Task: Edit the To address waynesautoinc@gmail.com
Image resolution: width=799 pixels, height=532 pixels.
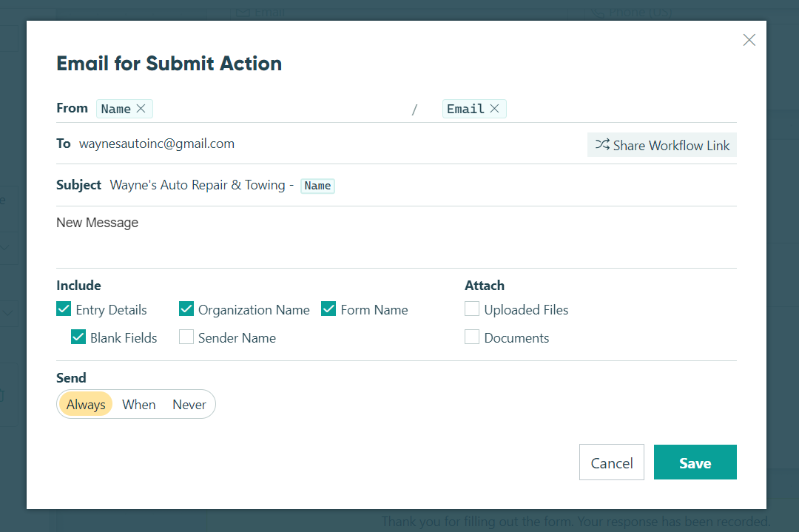Action: (x=156, y=144)
